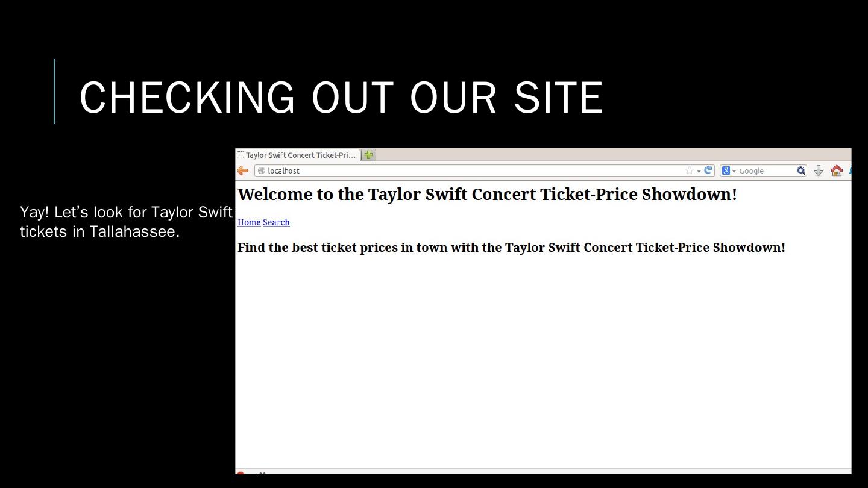The image size is (868, 488).
Task: Bookmark this page with the star icon
Action: tap(690, 170)
